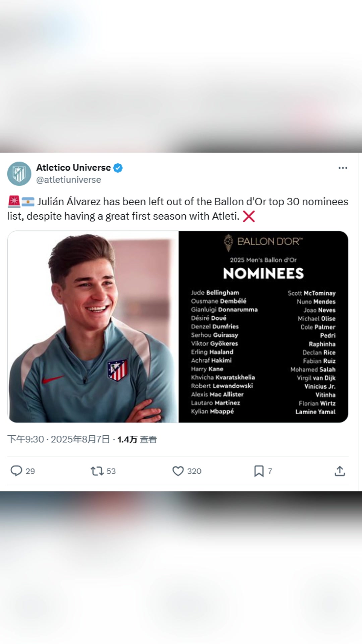The image size is (362, 644).
Task: Enlarge the Julián Álvarez photo
Action: pyautogui.click(x=93, y=326)
